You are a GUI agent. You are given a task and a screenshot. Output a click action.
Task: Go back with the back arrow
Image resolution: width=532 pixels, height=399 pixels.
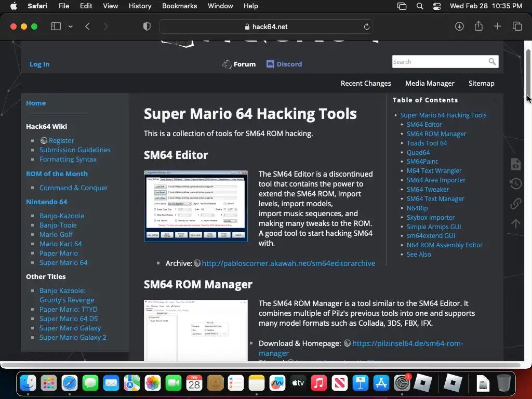tap(87, 26)
